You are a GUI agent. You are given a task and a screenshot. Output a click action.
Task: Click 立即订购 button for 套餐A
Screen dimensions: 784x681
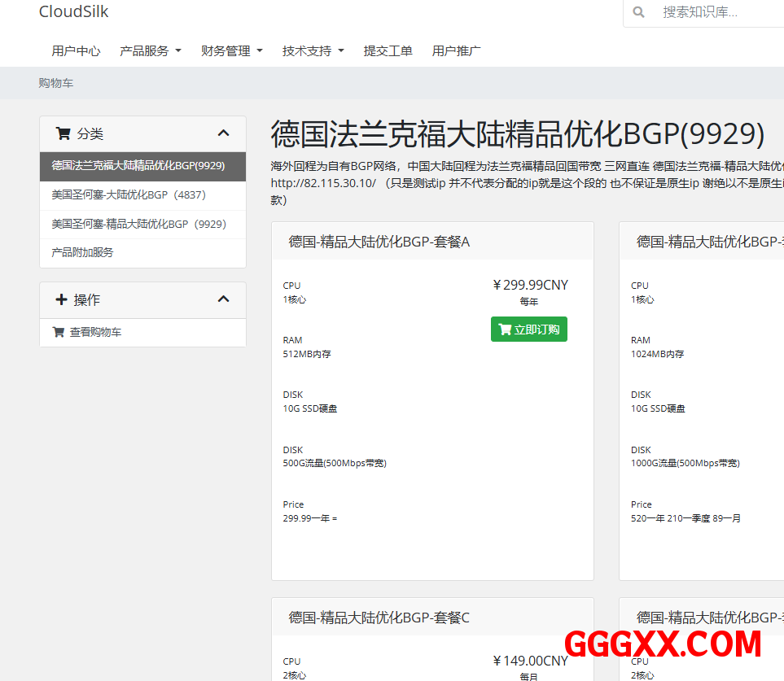529,330
